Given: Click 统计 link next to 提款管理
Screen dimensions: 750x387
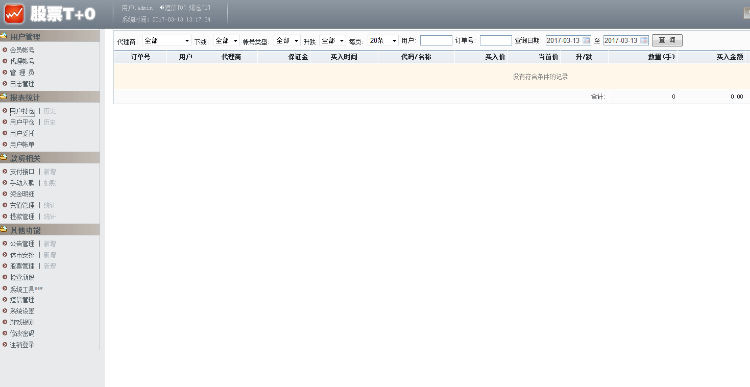Looking at the screenshot, I should click(x=50, y=216).
